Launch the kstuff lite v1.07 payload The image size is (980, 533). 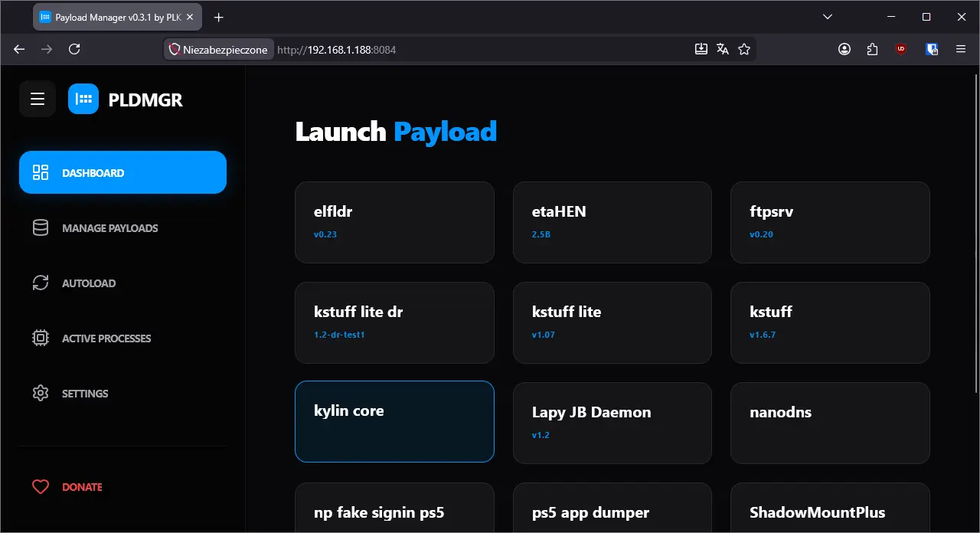point(612,322)
